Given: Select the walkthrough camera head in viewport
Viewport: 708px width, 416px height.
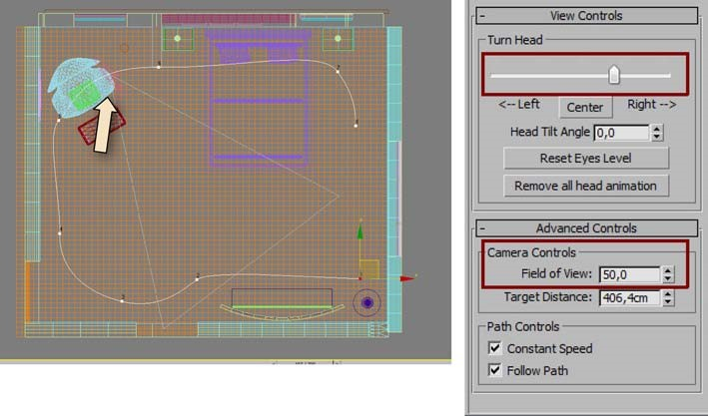Looking at the screenshot, I should click(80, 87).
